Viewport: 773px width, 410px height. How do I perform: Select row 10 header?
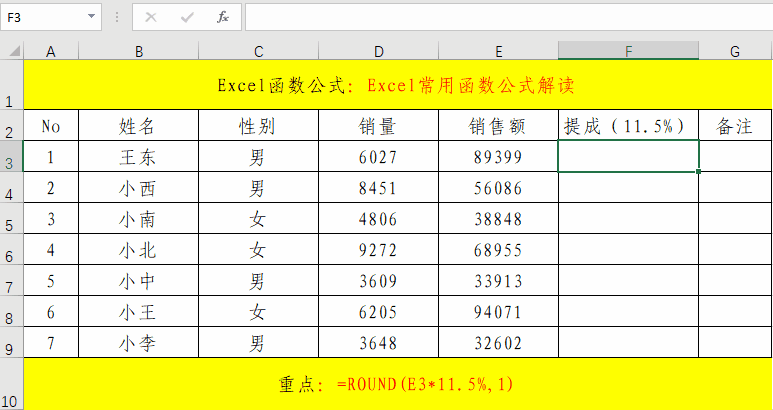tap(11, 384)
